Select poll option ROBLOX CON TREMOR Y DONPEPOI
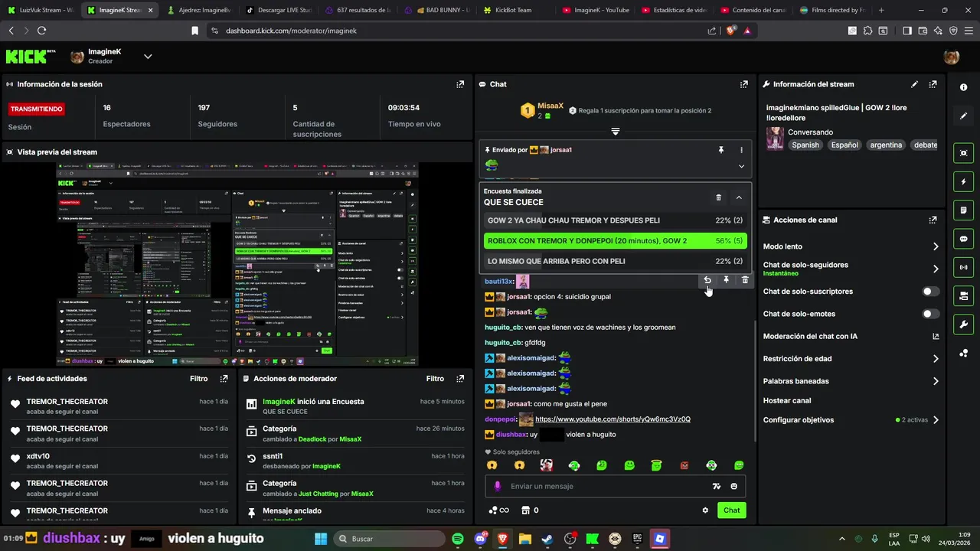Screen dimensions: 980x551 615,240
